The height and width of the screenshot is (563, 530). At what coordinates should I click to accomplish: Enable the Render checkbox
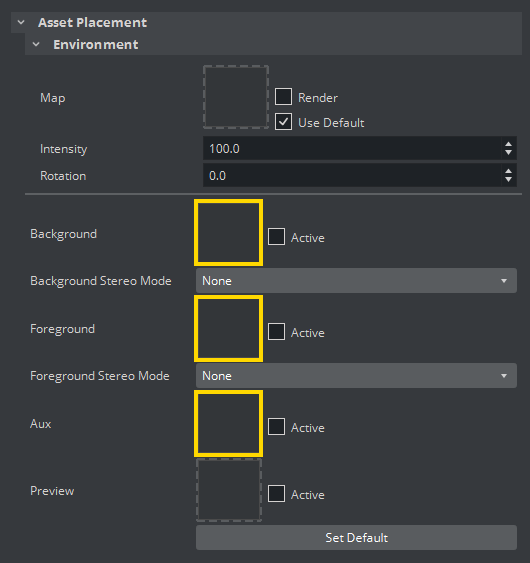coord(283,97)
